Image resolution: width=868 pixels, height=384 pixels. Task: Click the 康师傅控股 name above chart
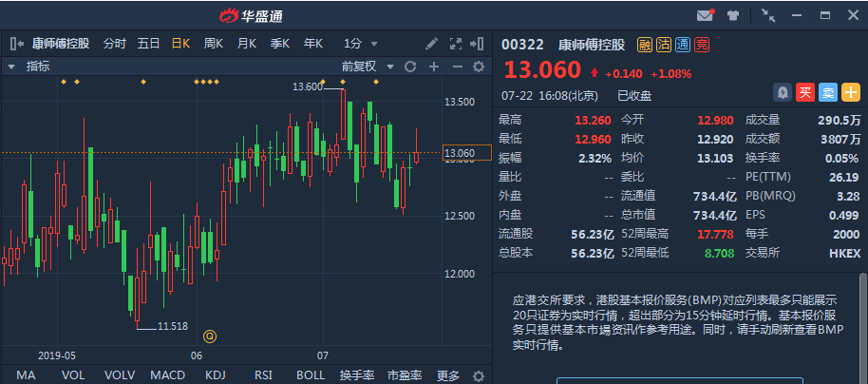click(x=61, y=44)
